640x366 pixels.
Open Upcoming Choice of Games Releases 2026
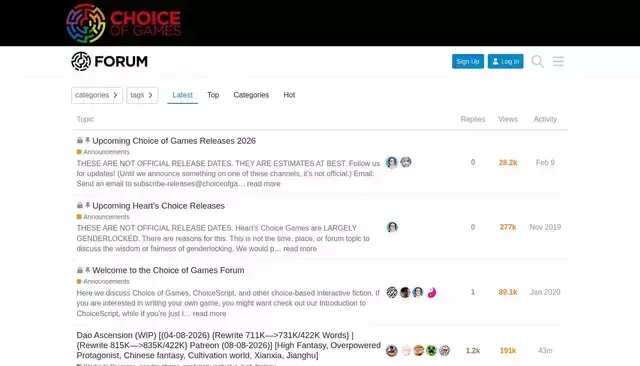pyautogui.click(x=174, y=141)
